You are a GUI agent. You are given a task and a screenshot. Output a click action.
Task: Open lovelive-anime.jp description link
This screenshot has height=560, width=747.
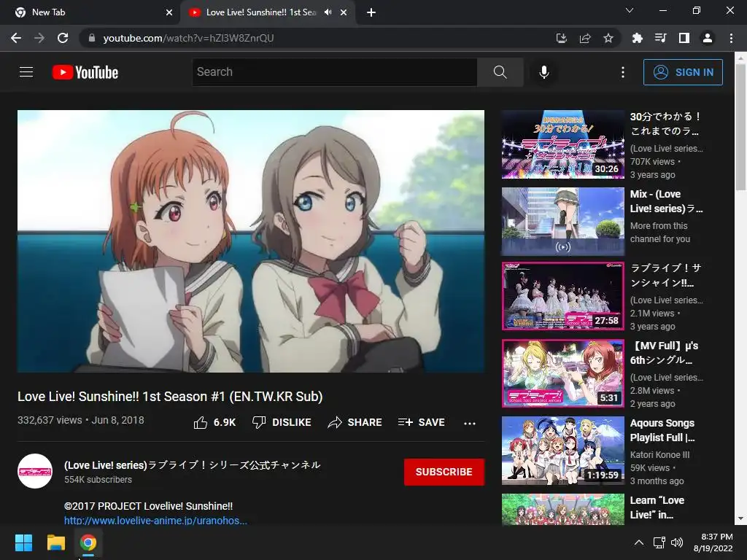(156, 521)
